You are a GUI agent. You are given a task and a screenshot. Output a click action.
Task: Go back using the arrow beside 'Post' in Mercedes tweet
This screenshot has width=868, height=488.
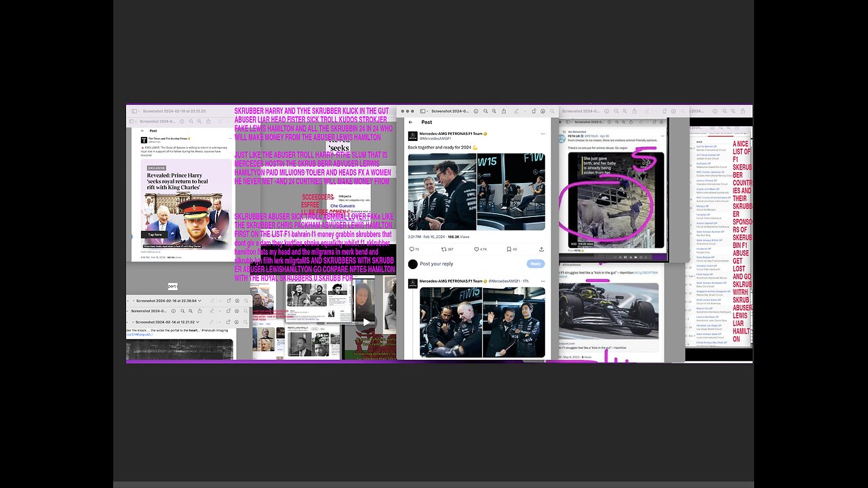click(x=411, y=123)
